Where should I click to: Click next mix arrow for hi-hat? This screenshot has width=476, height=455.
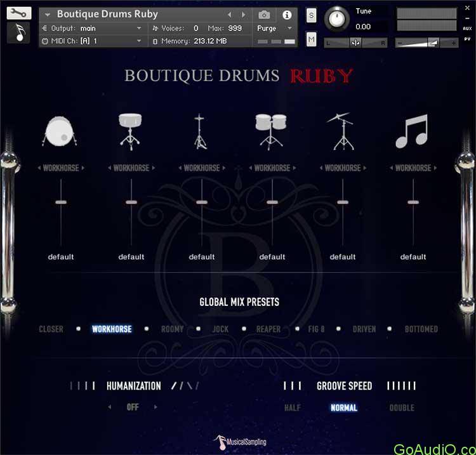224,168
